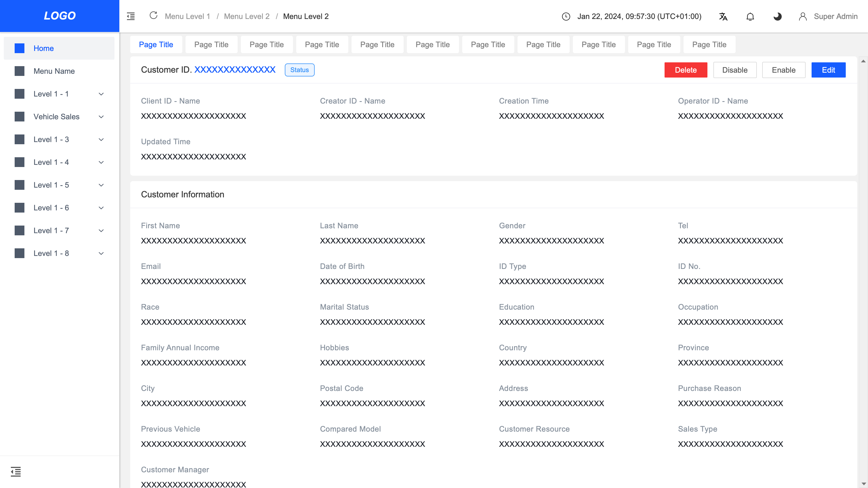Click Super Admin username
Image resolution: width=868 pixels, height=488 pixels.
pyautogui.click(x=836, y=16)
